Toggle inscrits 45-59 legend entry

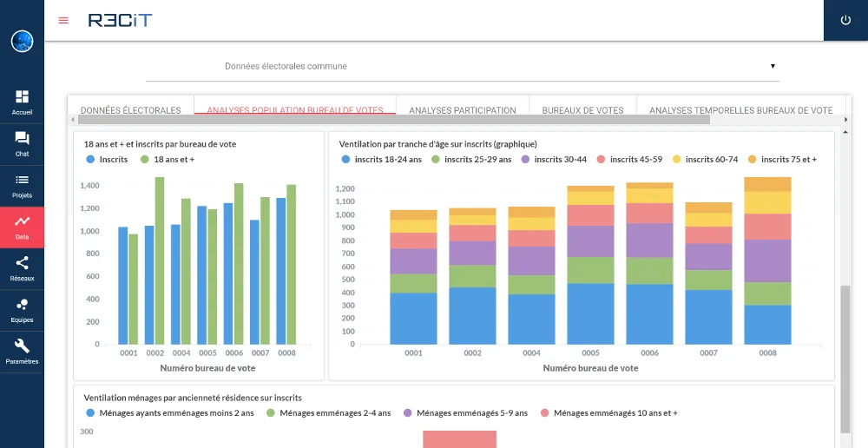[629, 160]
